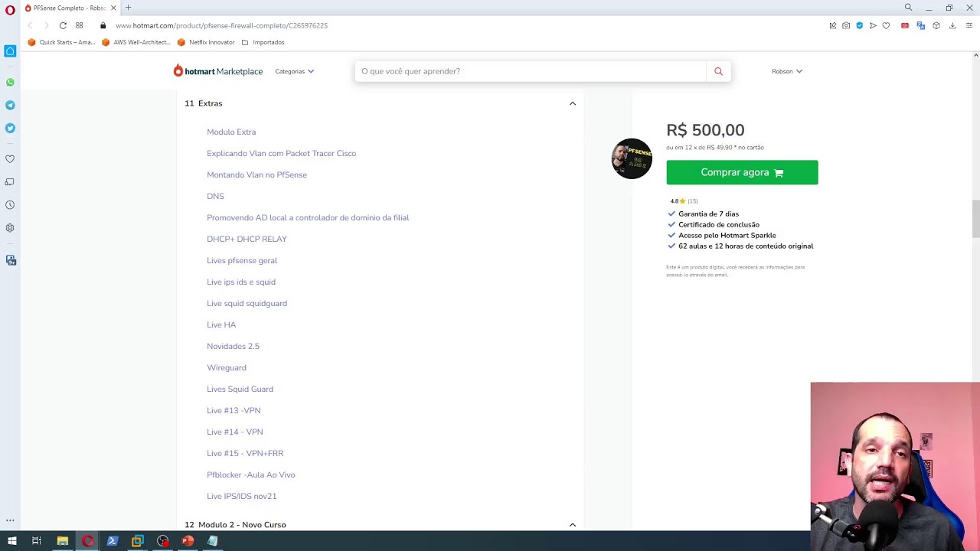Open the translate extension icon

click(921, 25)
